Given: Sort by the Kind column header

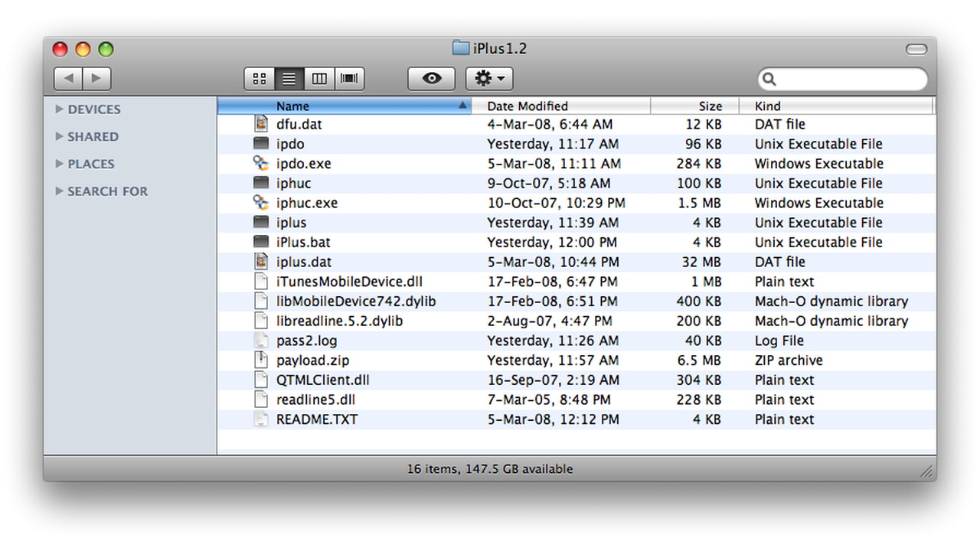Looking at the screenshot, I should [x=837, y=106].
